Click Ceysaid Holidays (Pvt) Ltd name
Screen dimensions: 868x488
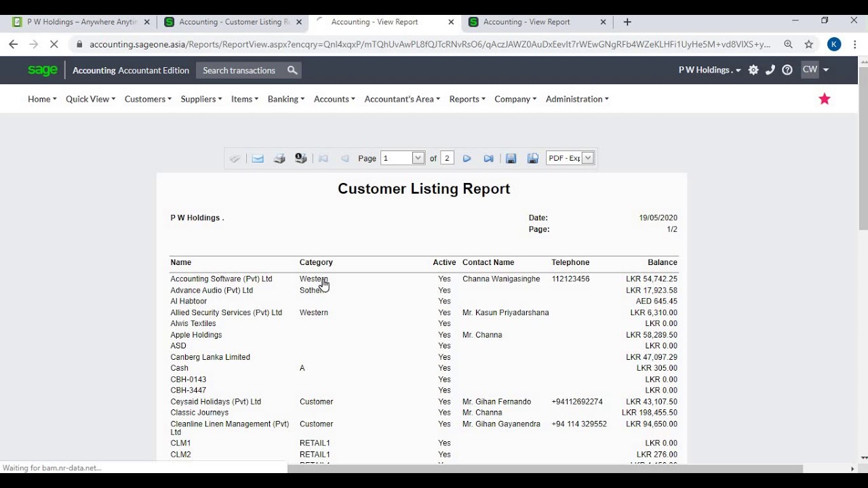point(216,402)
